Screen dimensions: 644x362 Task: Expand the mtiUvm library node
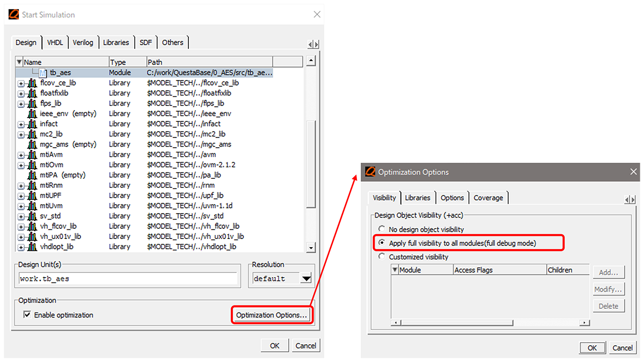[x=21, y=207]
